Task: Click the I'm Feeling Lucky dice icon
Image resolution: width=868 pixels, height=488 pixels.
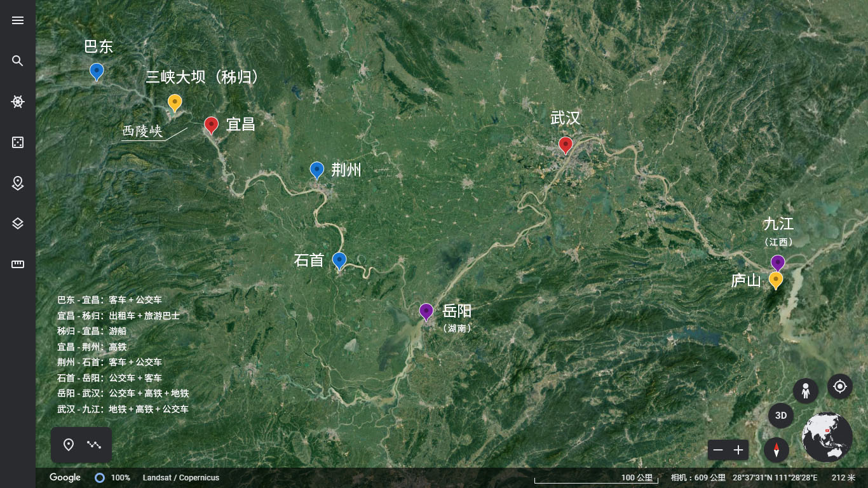Action: point(18,142)
